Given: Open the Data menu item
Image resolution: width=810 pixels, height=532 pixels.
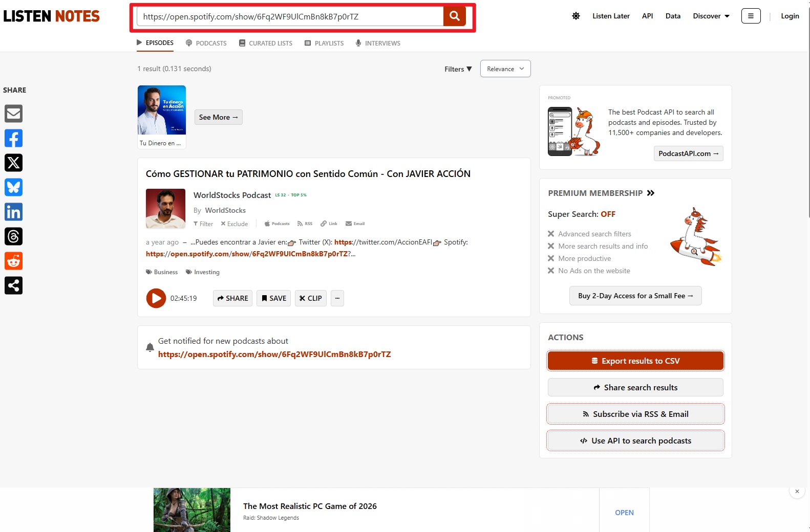Looking at the screenshot, I should 673,16.
